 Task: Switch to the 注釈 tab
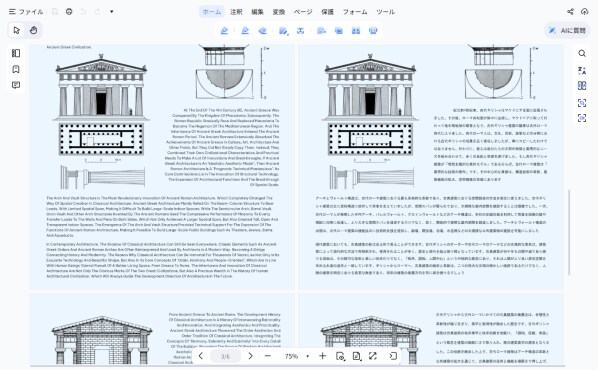(236, 12)
